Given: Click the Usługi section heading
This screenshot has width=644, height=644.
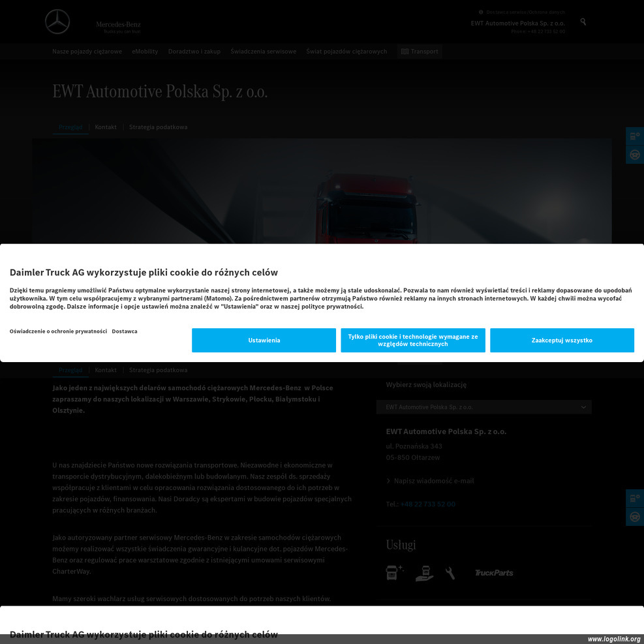Looking at the screenshot, I should (401, 545).
